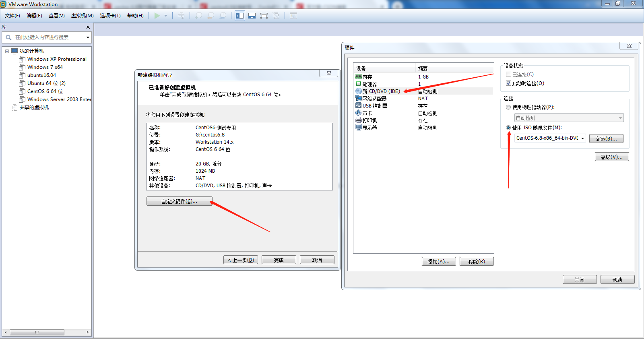This screenshot has height=339, width=644.
Task: Toggle the library sidebar view icon
Action: click(240, 16)
